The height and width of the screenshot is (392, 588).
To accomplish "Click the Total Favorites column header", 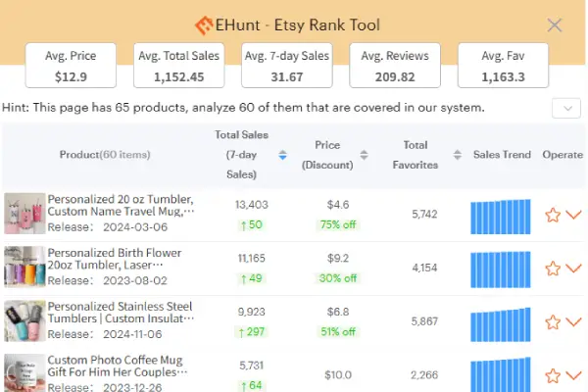I will point(416,155).
